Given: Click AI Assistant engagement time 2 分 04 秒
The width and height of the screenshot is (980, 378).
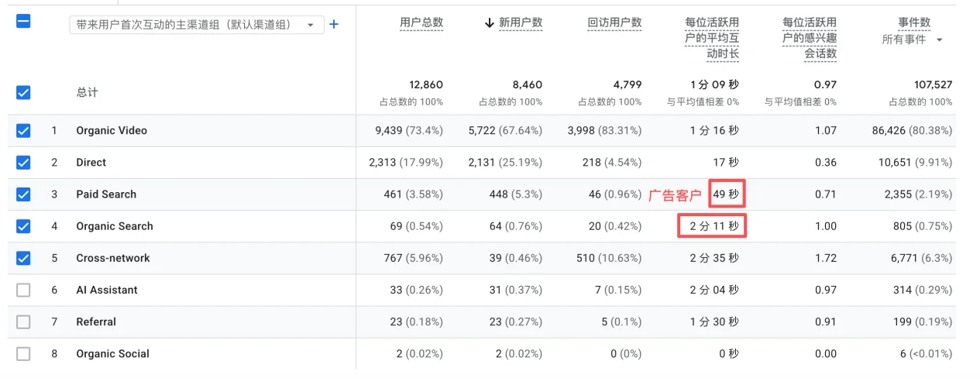Looking at the screenshot, I should pos(715,290).
